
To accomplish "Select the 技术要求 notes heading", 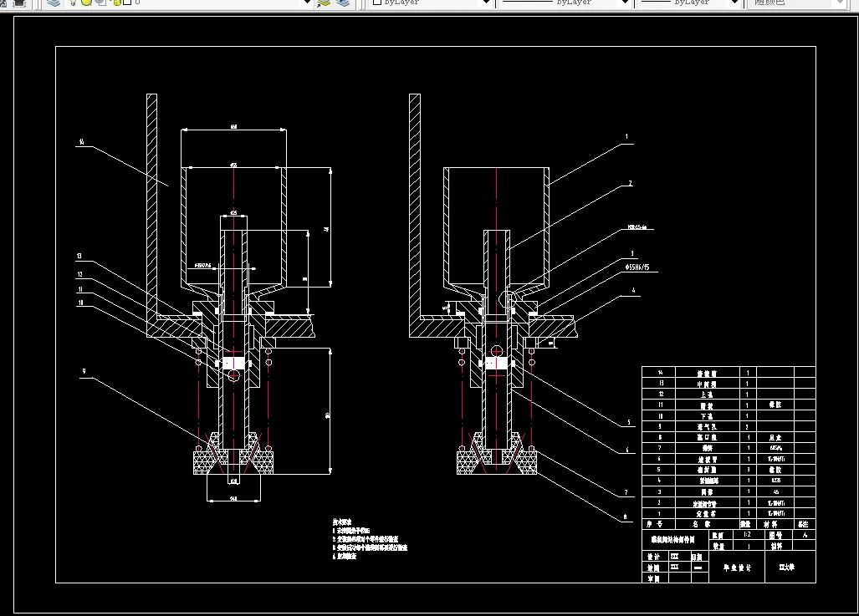I will 342,522.
